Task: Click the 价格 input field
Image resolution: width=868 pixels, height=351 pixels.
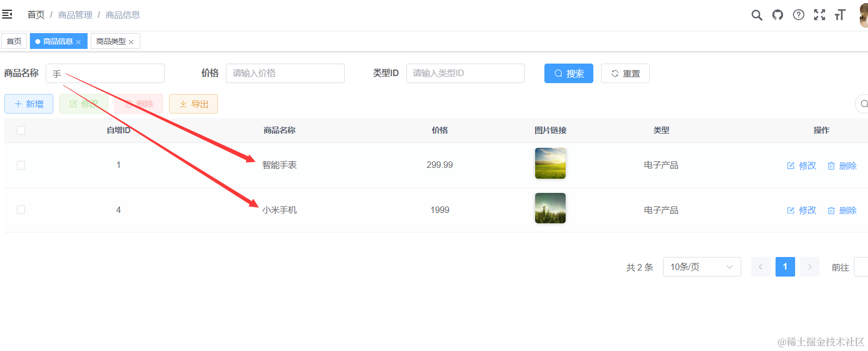Action: [285, 73]
